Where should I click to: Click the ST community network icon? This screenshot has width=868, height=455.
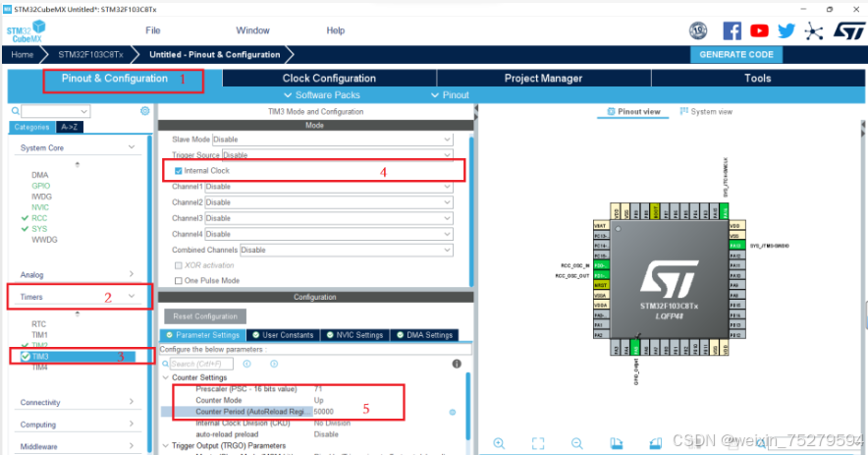[813, 31]
